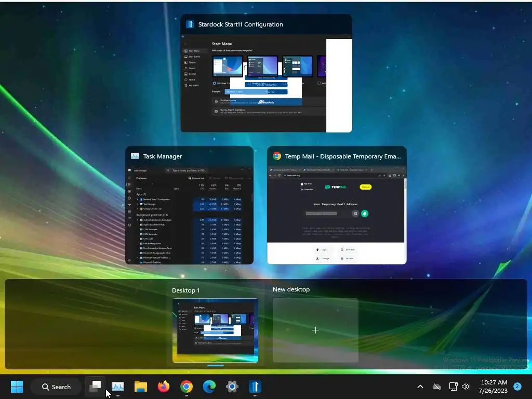This screenshot has height=399, width=532.
Task: Open Firefox from the taskbar
Action: tap(164, 387)
